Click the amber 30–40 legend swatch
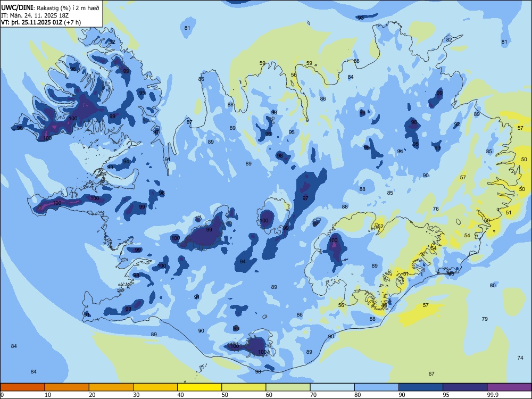This screenshot has width=532, height=399. 155,387
